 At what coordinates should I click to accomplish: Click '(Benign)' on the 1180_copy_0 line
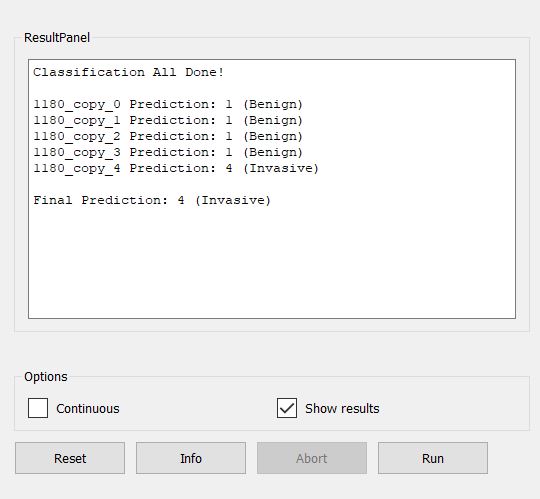coord(273,105)
